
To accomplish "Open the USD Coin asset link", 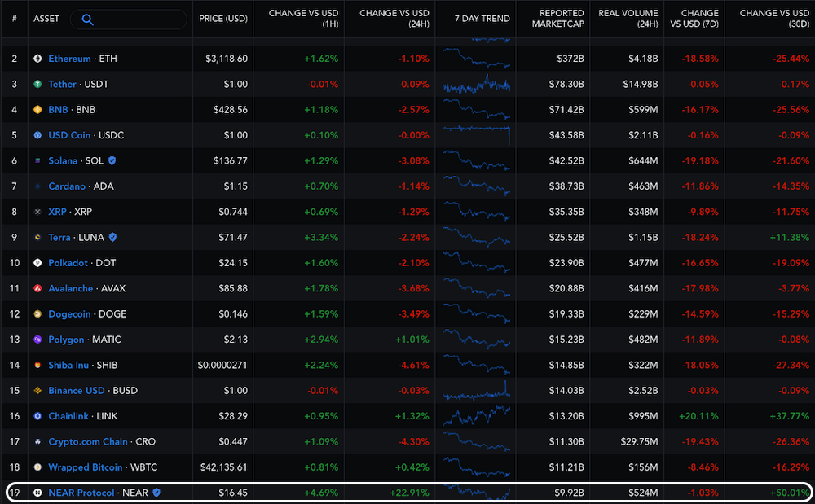I will click(x=69, y=135).
